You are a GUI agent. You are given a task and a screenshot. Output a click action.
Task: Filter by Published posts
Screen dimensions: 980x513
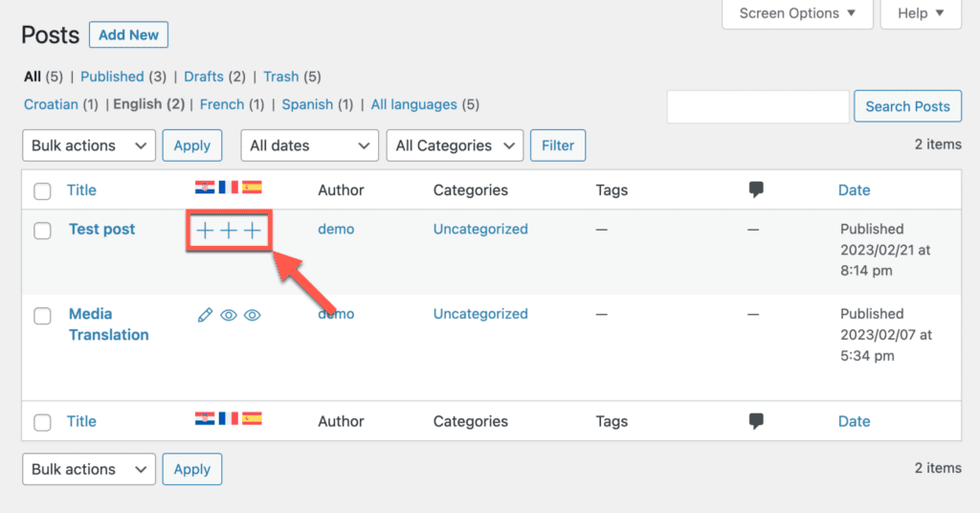(x=112, y=77)
